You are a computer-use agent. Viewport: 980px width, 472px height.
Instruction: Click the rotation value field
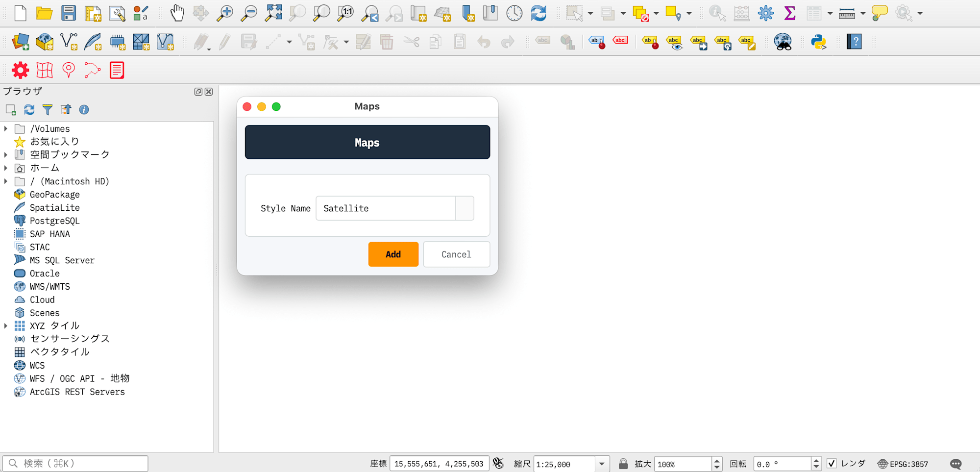pos(782,464)
